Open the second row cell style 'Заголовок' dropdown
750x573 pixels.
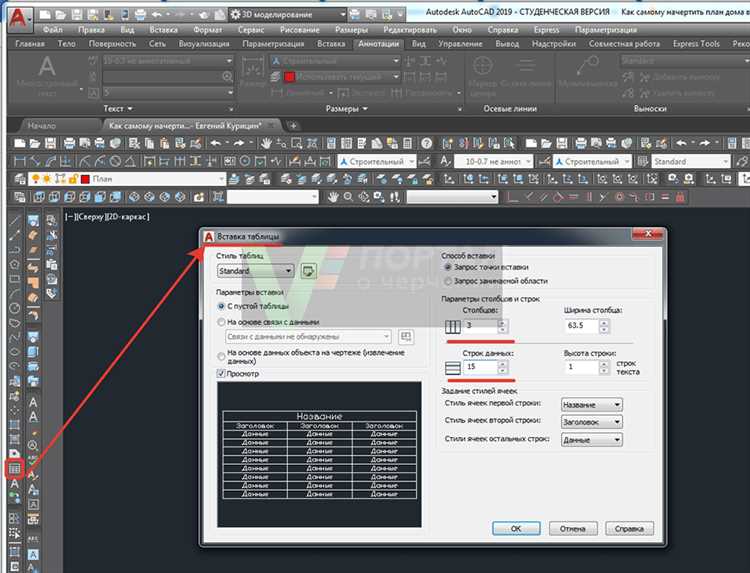click(x=592, y=422)
